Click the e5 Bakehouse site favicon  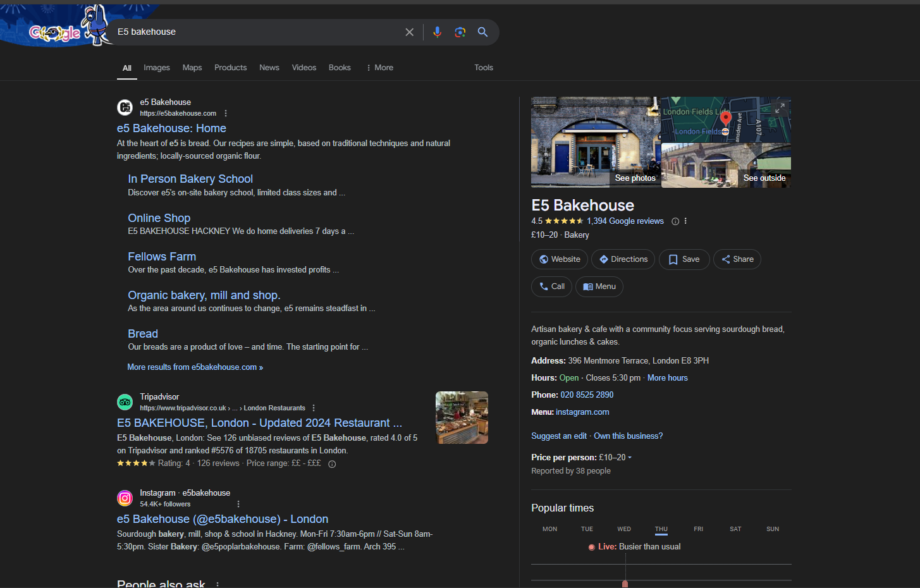pyautogui.click(x=125, y=107)
